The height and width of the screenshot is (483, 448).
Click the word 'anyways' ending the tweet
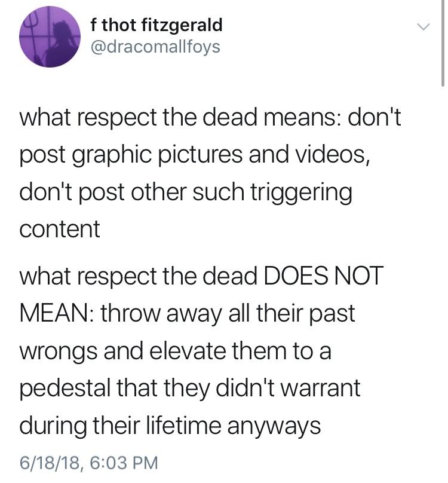coord(274,427)
